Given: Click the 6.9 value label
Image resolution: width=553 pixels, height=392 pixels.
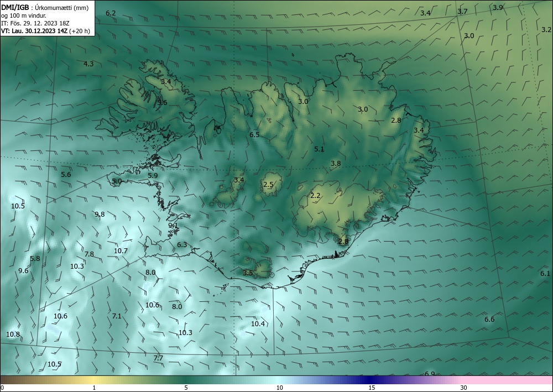Looking at the screenshot, I should point(430,373).
